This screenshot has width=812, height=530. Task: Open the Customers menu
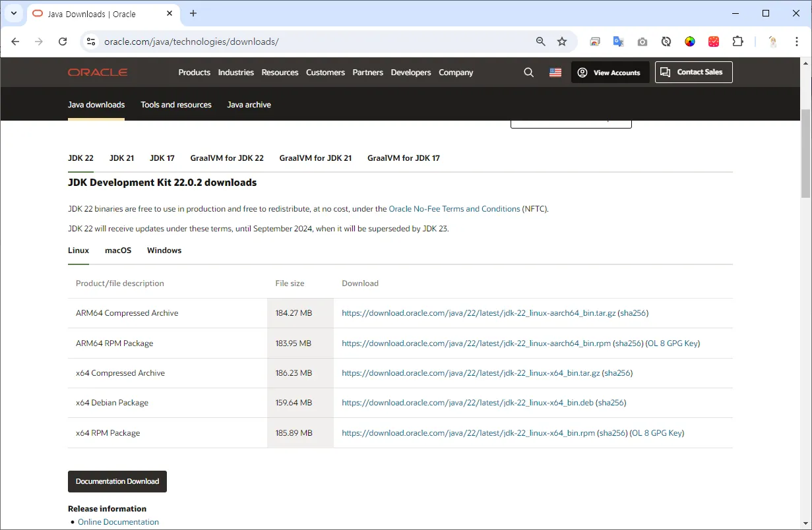pos(325,73)
